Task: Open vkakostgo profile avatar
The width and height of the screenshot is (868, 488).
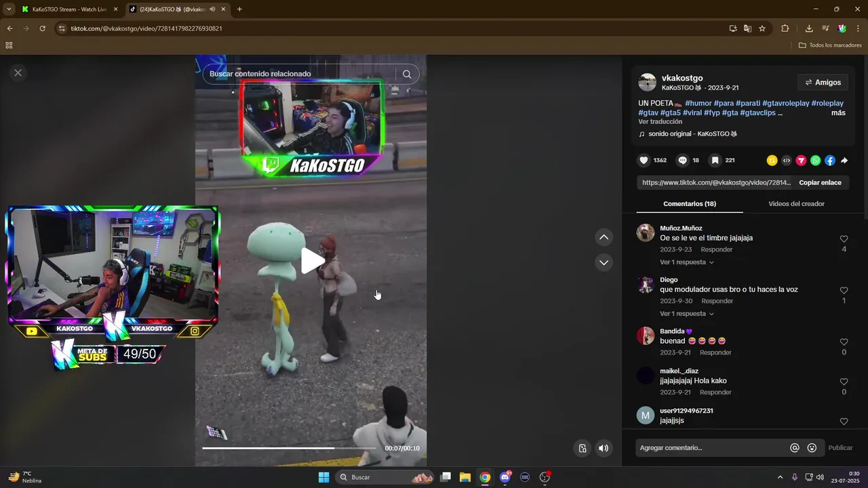Action: coord(648,83)
